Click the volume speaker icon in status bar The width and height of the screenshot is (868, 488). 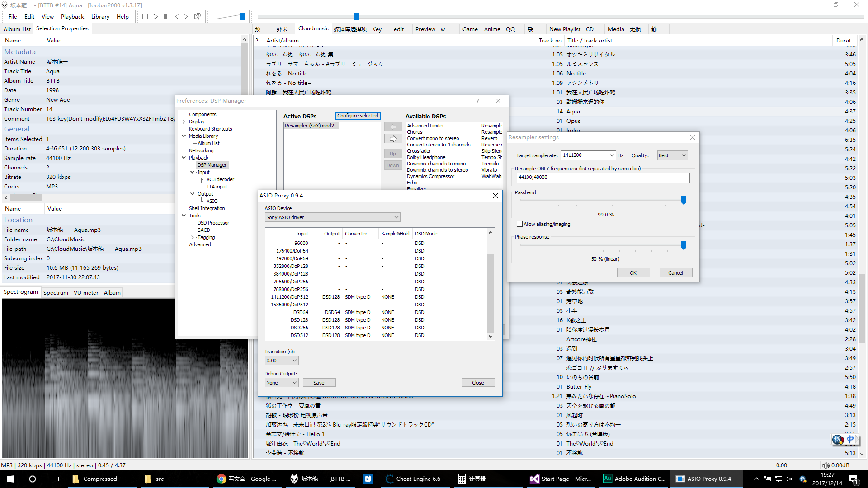pos(826,465)
